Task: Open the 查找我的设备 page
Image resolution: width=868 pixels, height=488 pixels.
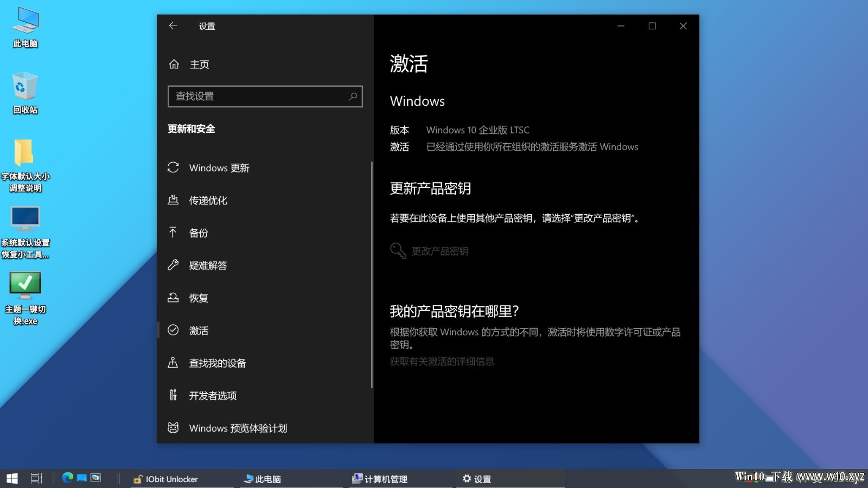Action: click(x=264, y=363)
